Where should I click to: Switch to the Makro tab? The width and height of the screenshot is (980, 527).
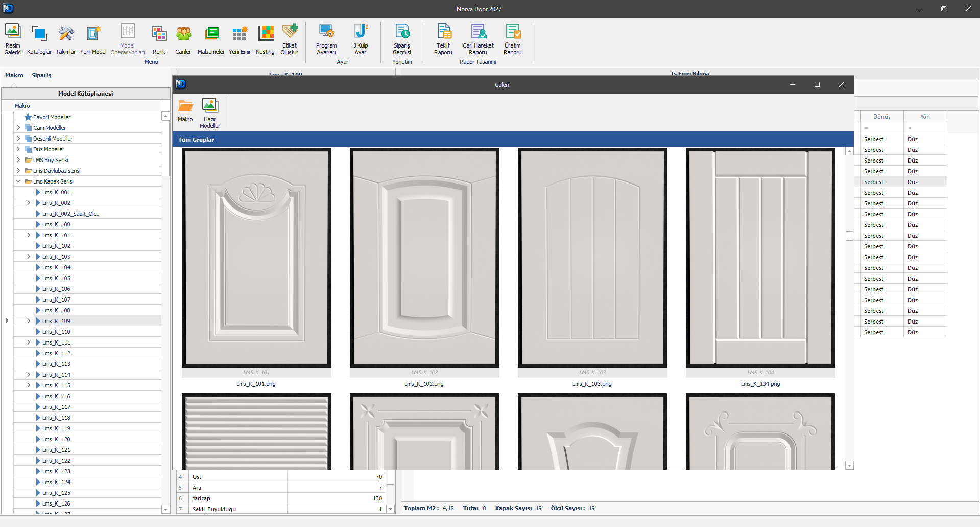(x=14, y=75)
